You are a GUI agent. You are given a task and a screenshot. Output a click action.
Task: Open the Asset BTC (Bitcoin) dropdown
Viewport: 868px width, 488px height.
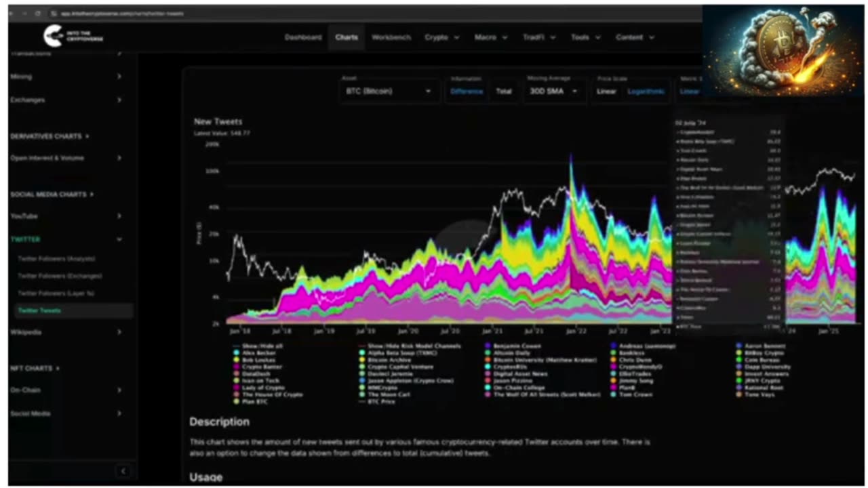click(x=389, y=91)
